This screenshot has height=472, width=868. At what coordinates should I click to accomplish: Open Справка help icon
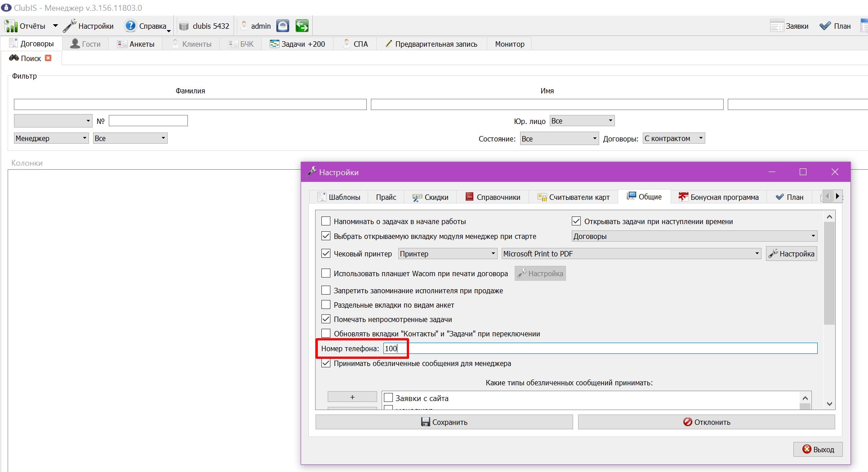point(130,26)
